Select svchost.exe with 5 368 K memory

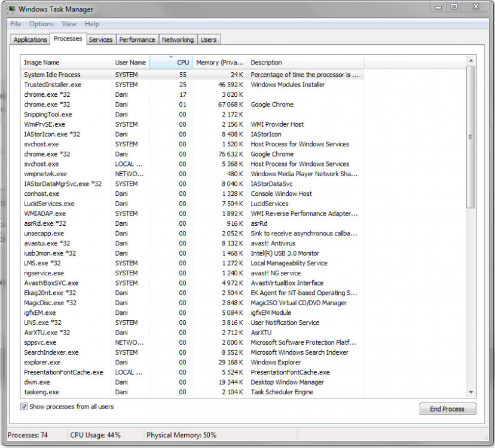tap(192, 164)
